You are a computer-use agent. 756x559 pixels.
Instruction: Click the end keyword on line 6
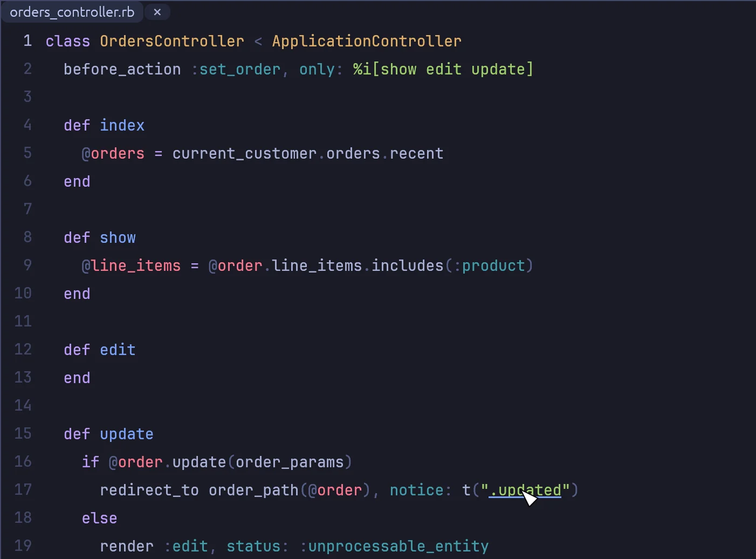point(77,181)
